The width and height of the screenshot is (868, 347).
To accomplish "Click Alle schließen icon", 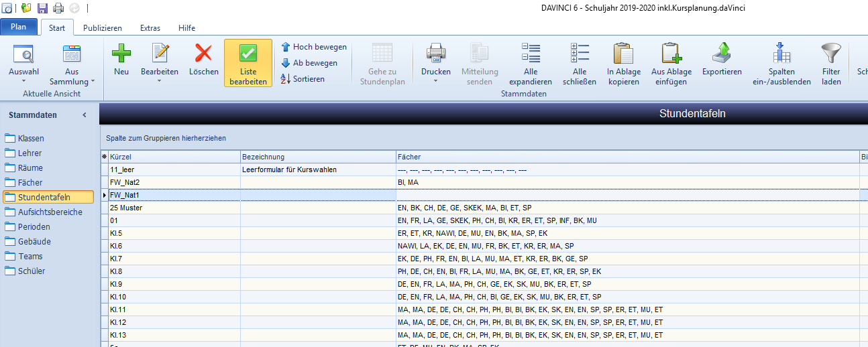I will tap(580, 54).
